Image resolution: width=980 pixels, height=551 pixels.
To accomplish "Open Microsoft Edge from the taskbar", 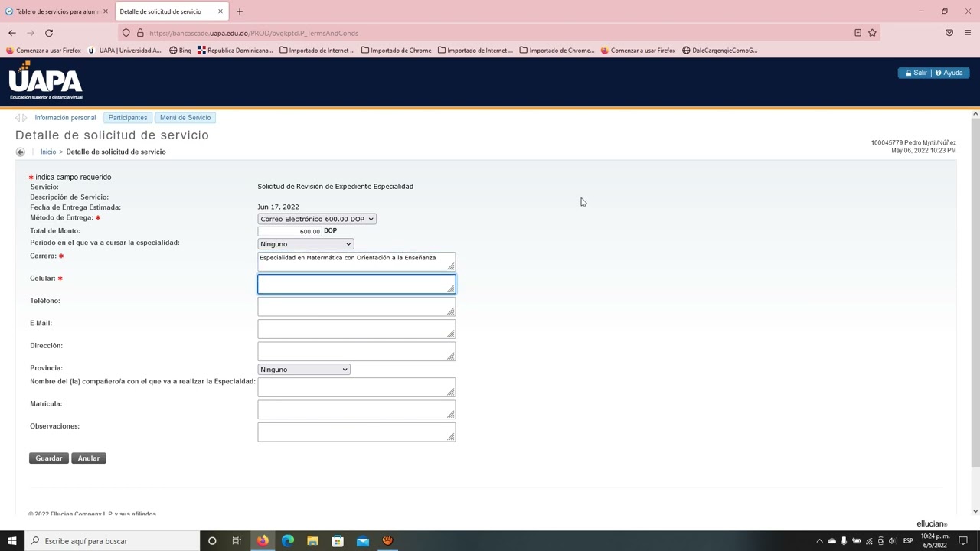I will 288,541.
